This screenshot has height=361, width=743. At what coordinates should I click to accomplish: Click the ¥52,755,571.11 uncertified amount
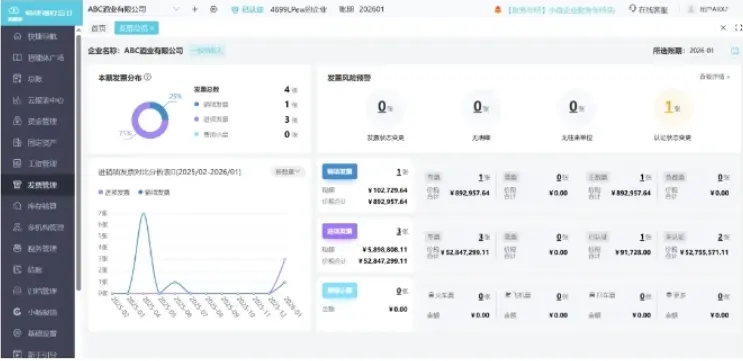pyautogui.click(x=704, y=253)
